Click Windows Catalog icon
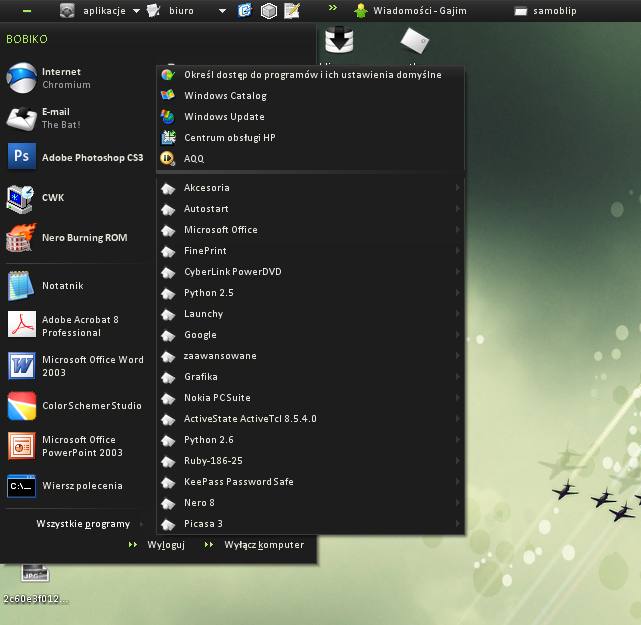Image resolution: width=641 pixels, height=625 pixels. click(x=168, y=95)
